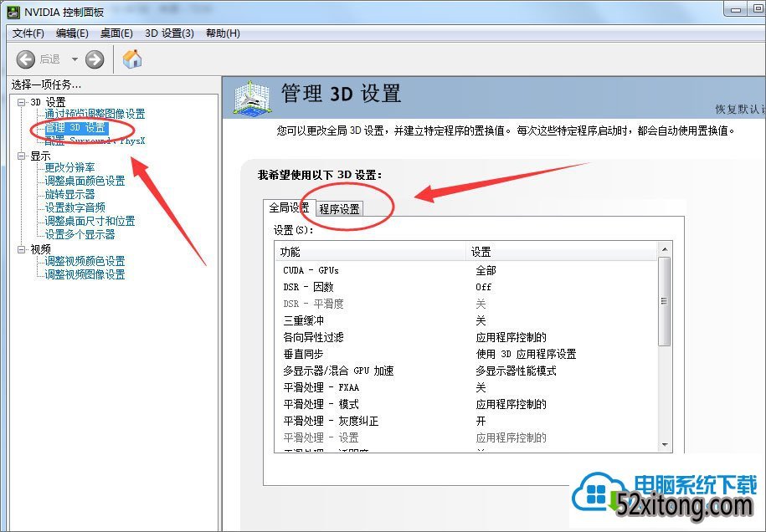Select the 平滑处理 - FXAA row
766x532 pixels.
click(466, 387)
